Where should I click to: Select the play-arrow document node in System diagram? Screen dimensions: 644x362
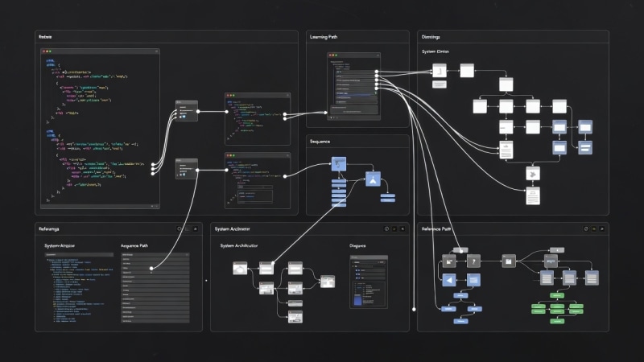point(531,174)
